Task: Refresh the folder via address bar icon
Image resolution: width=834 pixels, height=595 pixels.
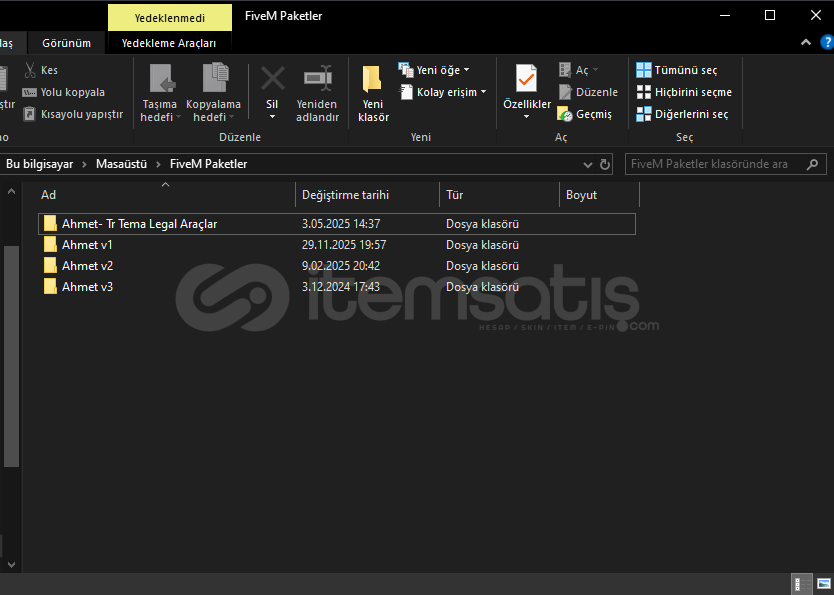Action: (x=605, y=164)
